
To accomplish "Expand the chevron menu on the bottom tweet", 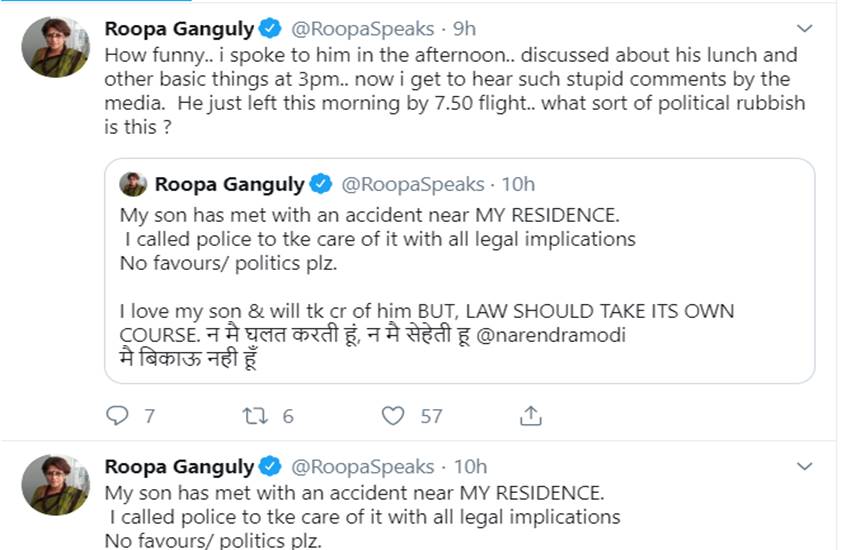I will [804, 467].
